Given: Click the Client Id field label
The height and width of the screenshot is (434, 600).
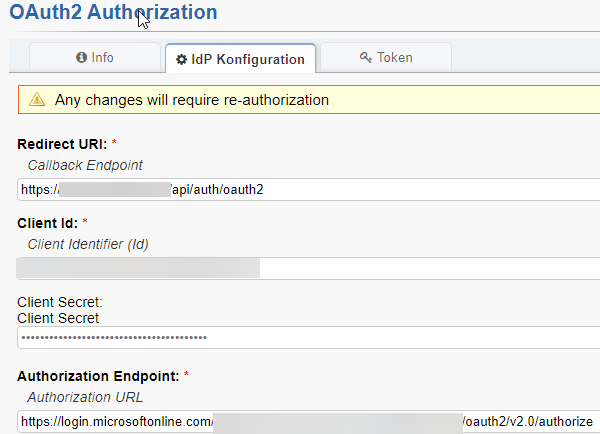Looking at the screenshot, I should click(x=47, y=223).
